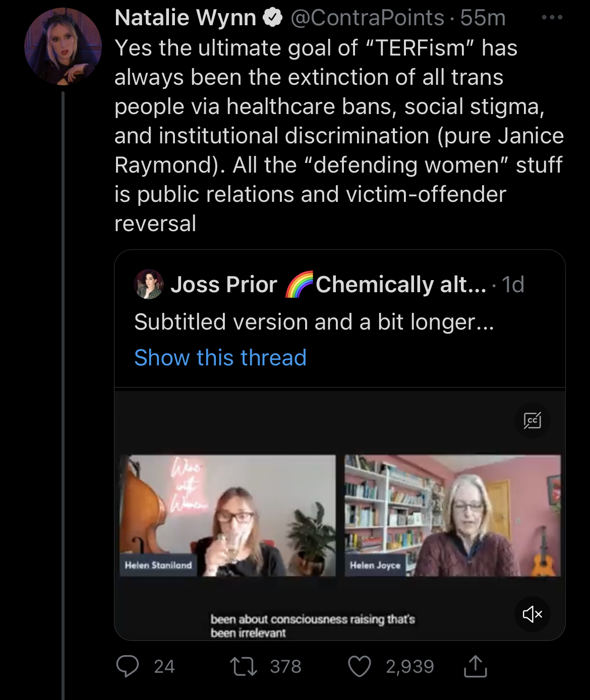The image size is (590, 700).
Task: Open the share tweet icon
Action: click(475, 666)
